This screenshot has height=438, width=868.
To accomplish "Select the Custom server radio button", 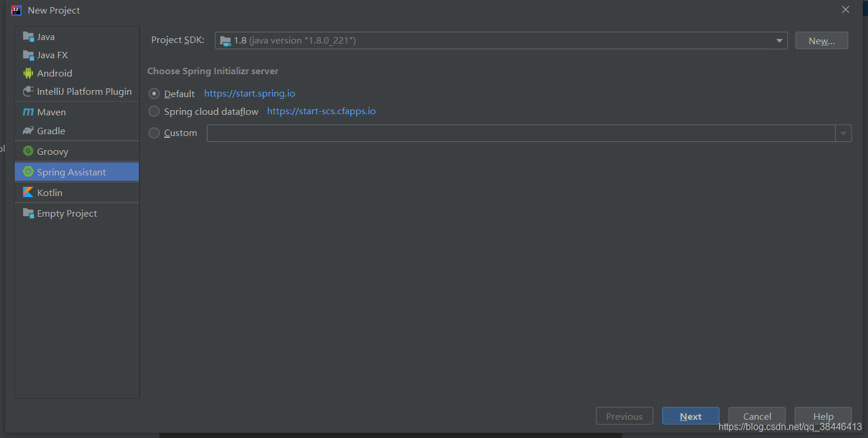I will (154, 133).
